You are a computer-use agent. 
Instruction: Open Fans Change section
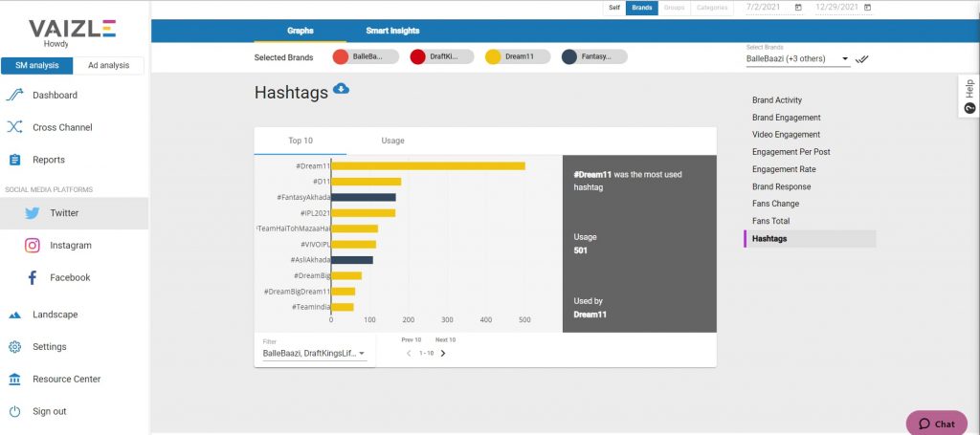tap(775, 204)
